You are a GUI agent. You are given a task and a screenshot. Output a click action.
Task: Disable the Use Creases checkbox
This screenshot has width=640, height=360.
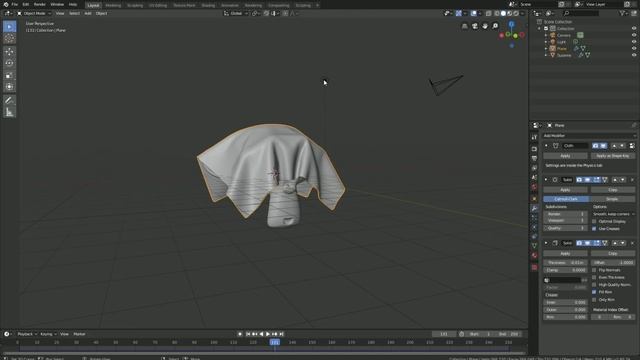tap(594, 229)
